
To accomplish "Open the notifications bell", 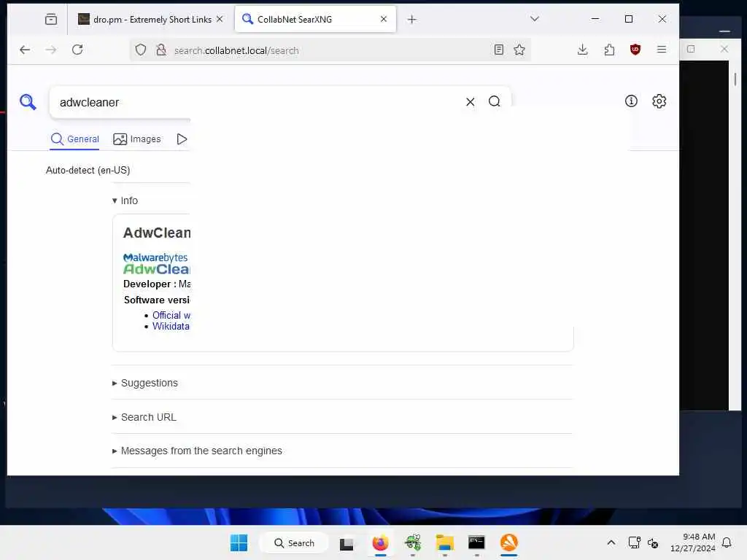I will click(x=727, y=542).
